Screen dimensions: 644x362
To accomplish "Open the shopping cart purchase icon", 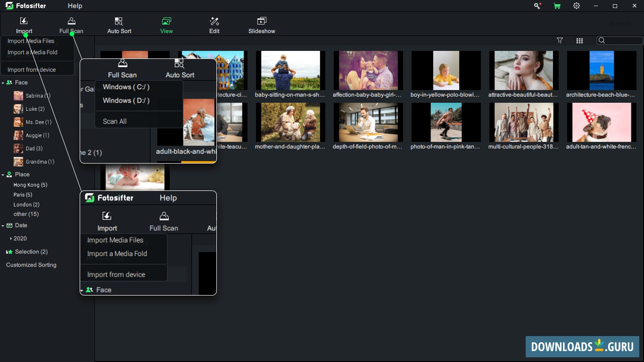I will coord(557,6).
